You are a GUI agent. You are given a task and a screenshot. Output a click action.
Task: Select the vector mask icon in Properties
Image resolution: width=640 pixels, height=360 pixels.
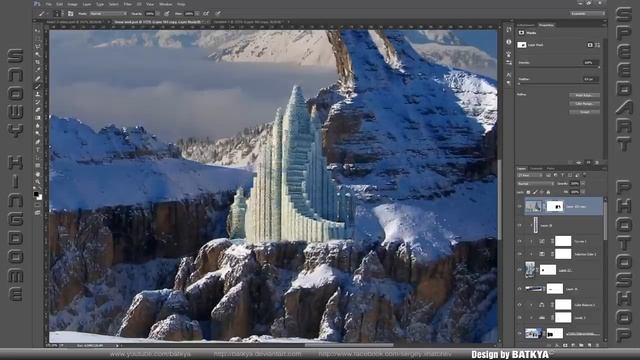click(598, 45)
